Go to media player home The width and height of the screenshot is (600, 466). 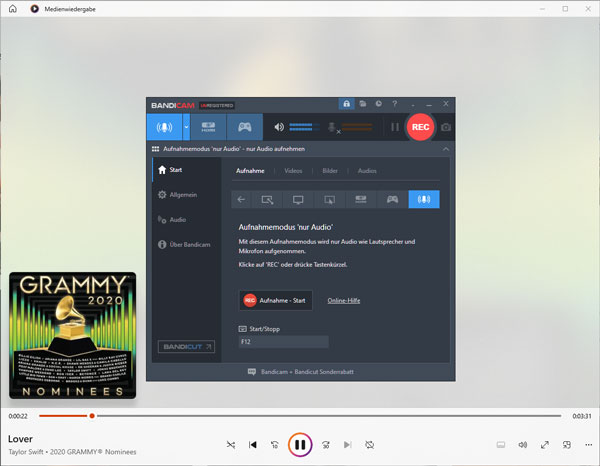(13, 9)
